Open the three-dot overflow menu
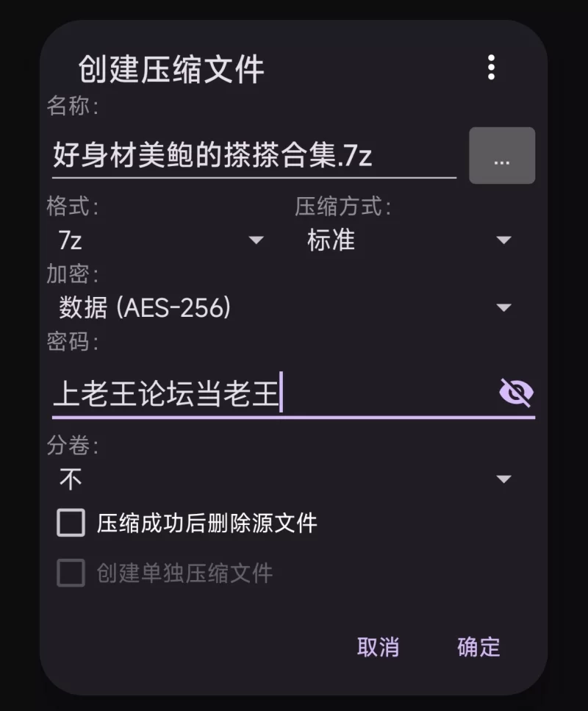This screenshot has width=588, height=711. (x=491, y=68)
